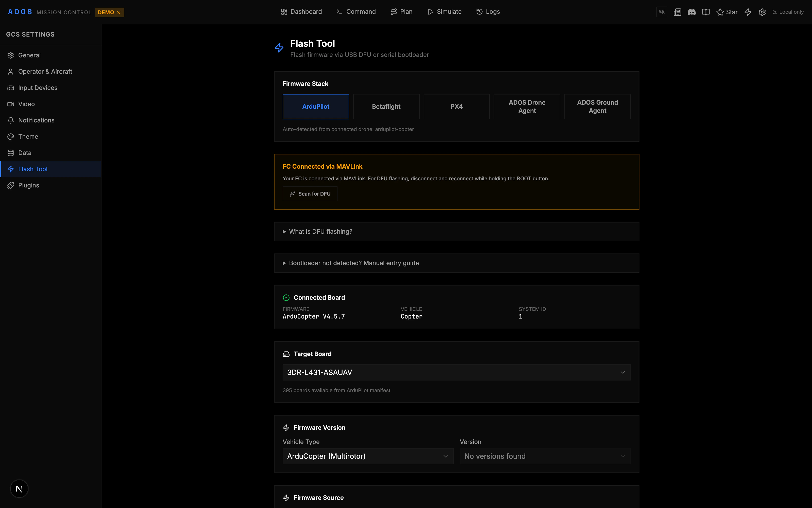The width and height of the screenshot is (812, 508).
Task: Go to the Dashboard tab
Action: click(301, 12)
